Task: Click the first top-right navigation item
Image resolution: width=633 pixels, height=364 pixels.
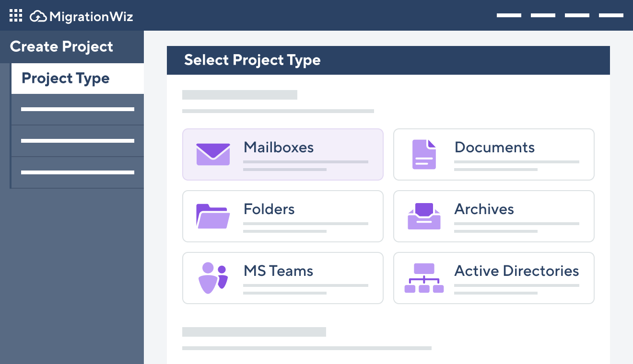Action: pyautogui.click(x=509, y=15)
